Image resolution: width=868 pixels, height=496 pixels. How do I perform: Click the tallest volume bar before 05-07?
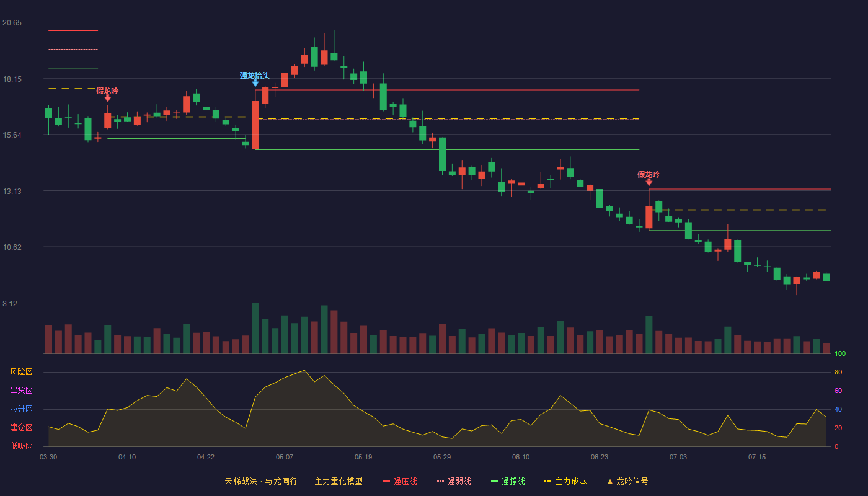point(255,328)
